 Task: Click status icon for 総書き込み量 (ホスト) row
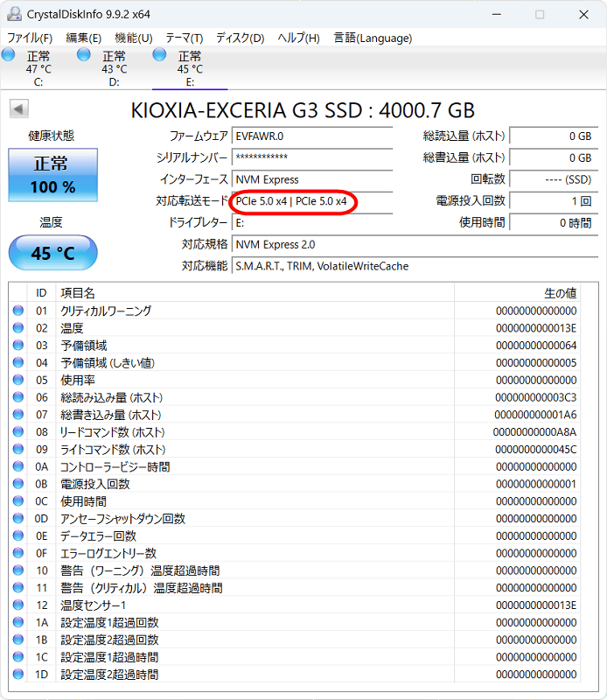point(17,414)
